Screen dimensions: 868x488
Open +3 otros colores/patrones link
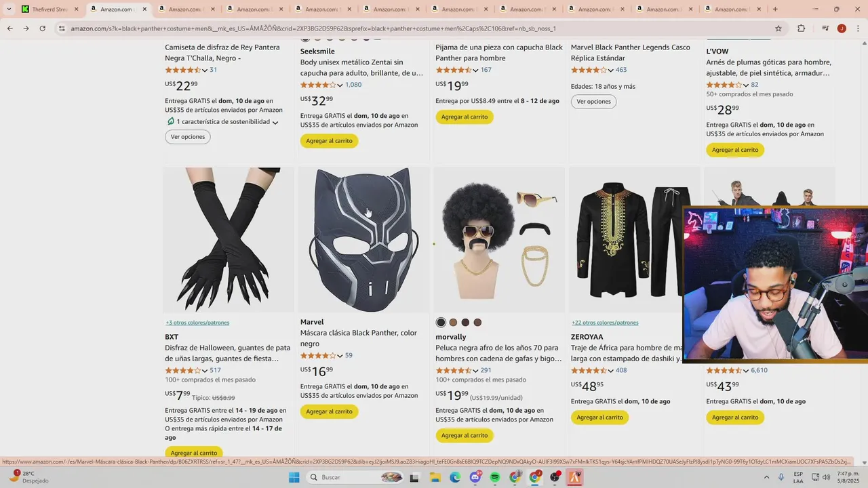coord(197,323)
